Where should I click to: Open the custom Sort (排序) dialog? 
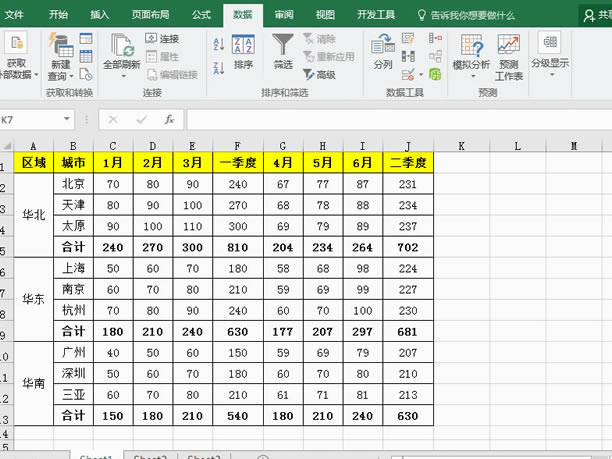click(243, 52)
